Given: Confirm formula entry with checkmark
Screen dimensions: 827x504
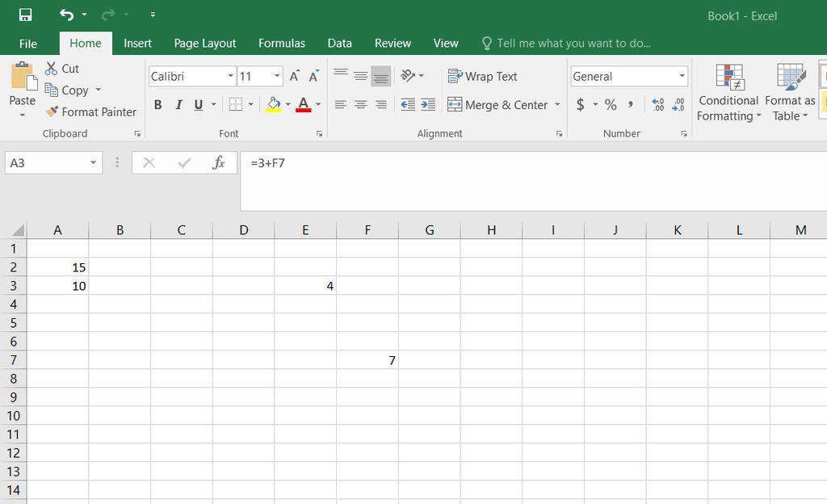Looking at the screenshot, I should [x=184, y=163].
